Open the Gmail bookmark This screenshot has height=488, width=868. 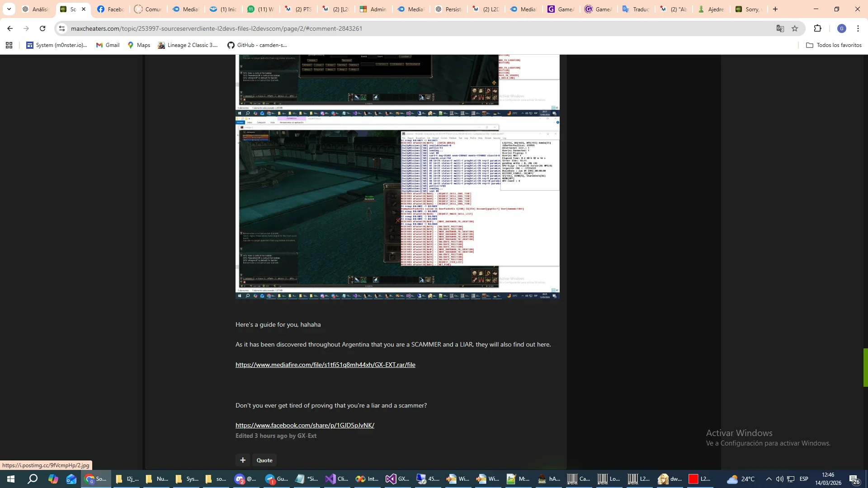click(108, 45)
